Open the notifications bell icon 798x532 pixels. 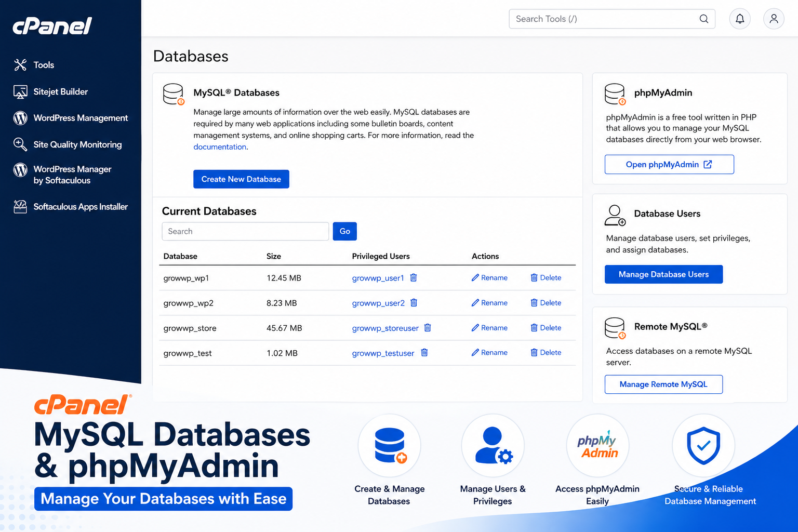coord(740,19)
